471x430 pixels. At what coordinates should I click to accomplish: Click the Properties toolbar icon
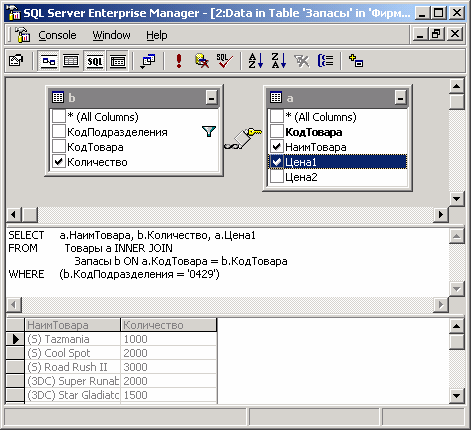click(16, 61)
